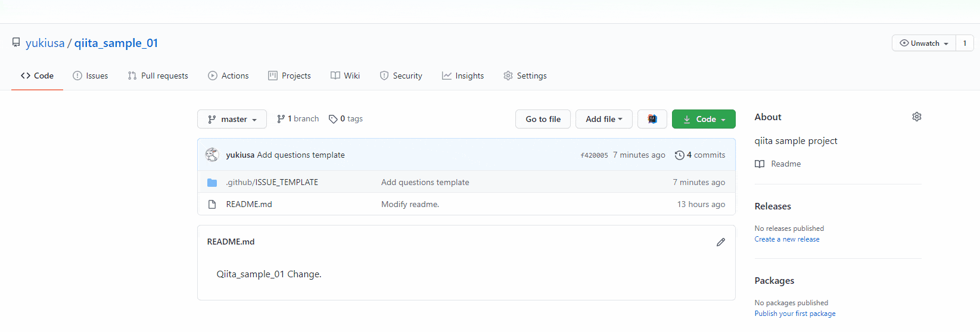Image resolution: width=980 pixels, height=332 pixels.
Task: Click the 7 minutes ago timestamp in folder row
Action: [x=699, y=182]
